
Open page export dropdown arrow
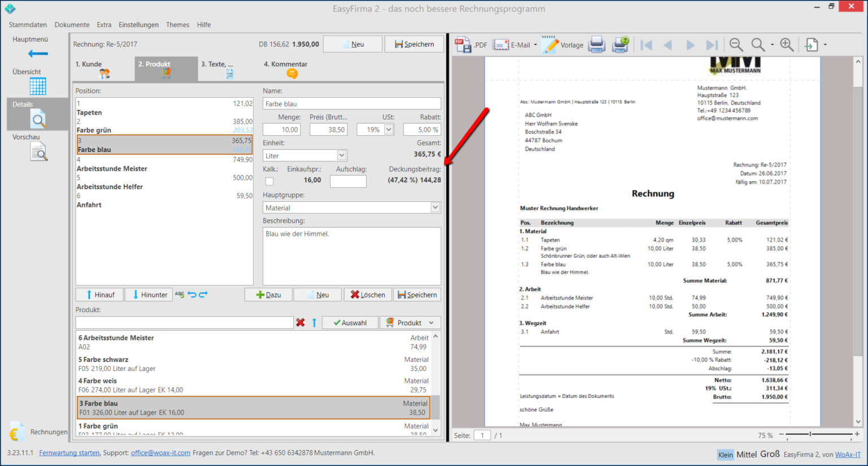[825, 45]
